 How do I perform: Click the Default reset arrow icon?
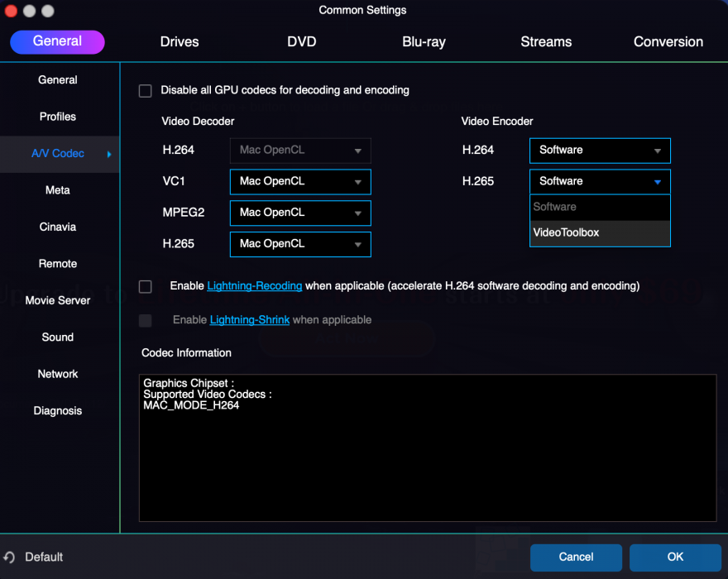[x=9, y=557]
